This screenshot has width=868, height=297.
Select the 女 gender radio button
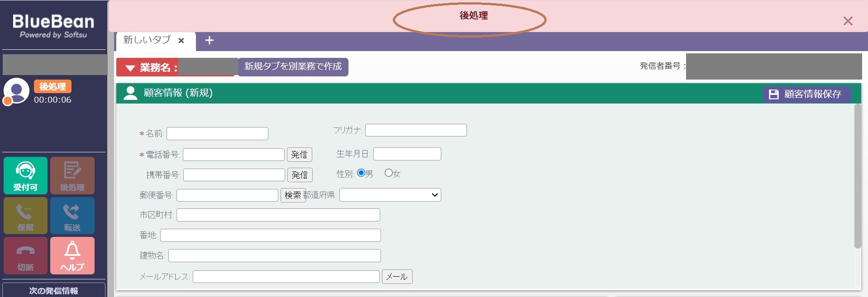[388, 173]
